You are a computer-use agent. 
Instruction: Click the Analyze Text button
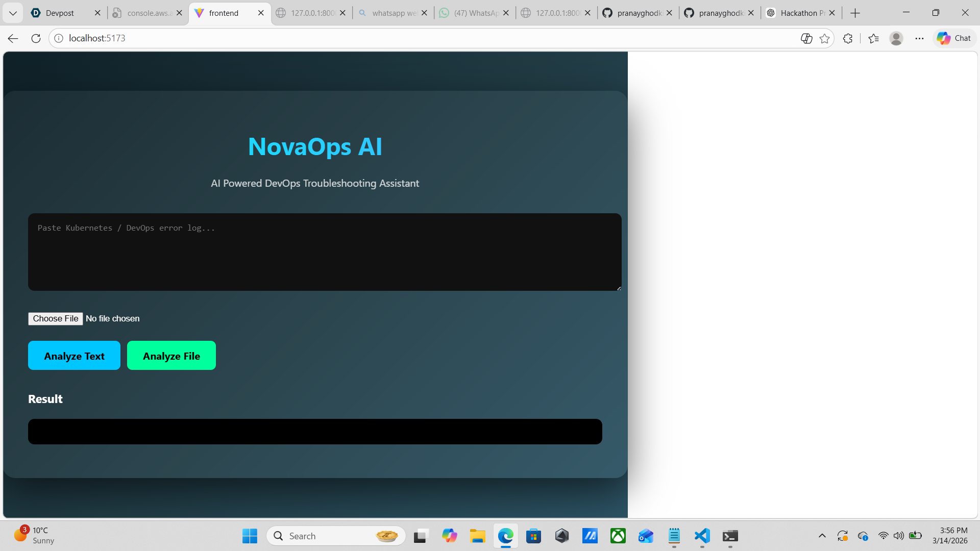(74, 356)
